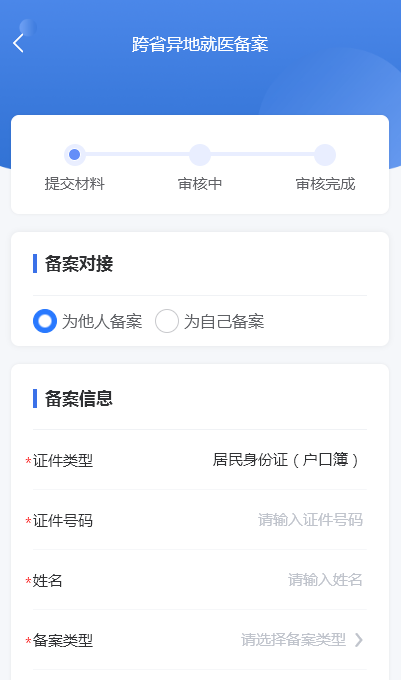Go back using the top-left arrow
Screen dimensions: 401x680
[x=18, y=44]
